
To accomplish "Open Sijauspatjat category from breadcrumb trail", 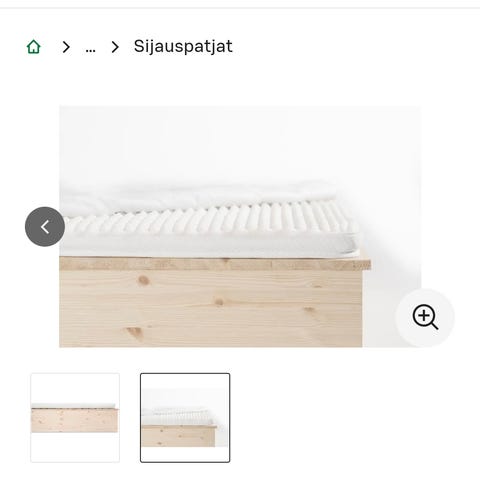I will point(183,46).
